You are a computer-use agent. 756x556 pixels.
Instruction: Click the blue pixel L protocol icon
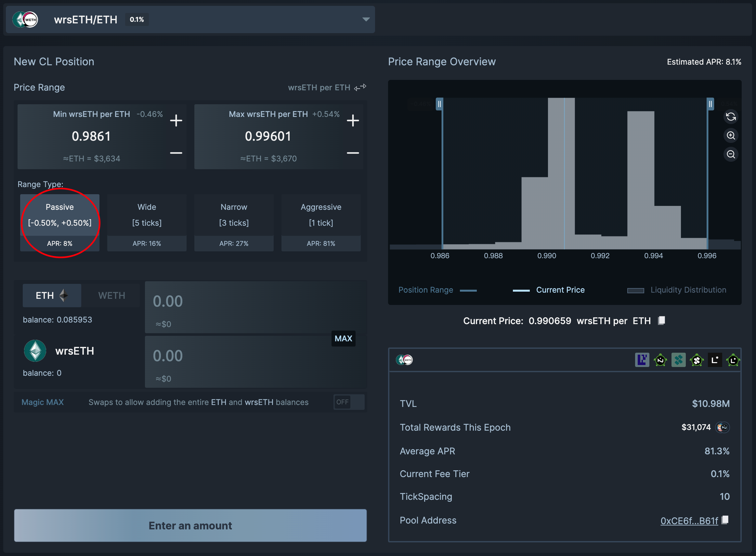[642, 360]
